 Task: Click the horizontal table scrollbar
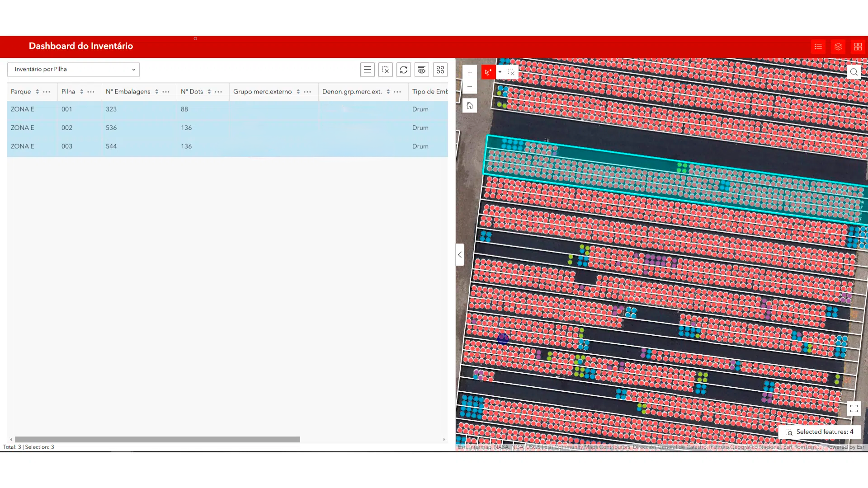tap(157, 439)
